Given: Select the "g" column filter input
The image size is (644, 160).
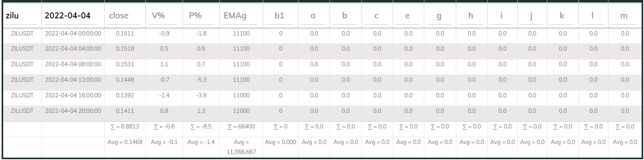Looking at the screenshot, I should pos(439,16).
